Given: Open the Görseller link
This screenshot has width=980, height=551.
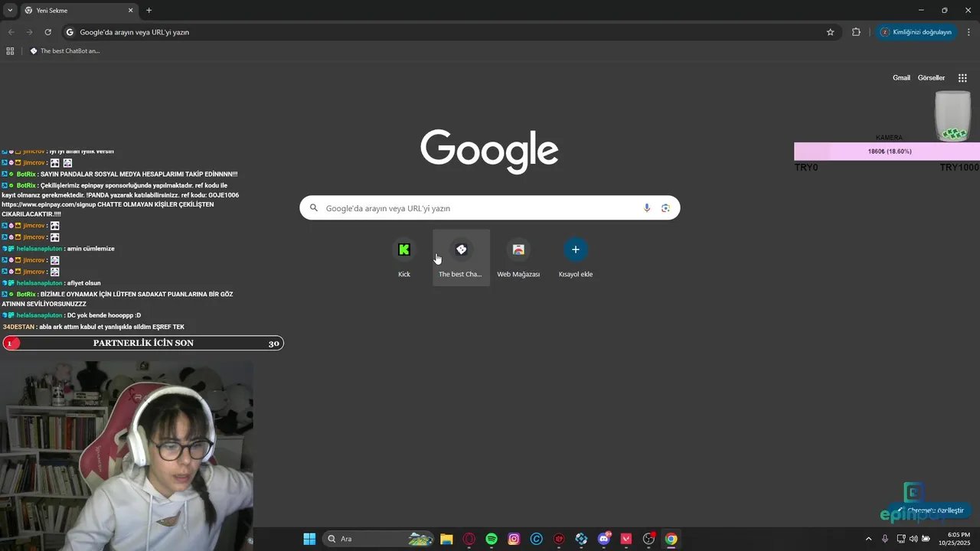Looking at the screenshot, I should [931, 78].
